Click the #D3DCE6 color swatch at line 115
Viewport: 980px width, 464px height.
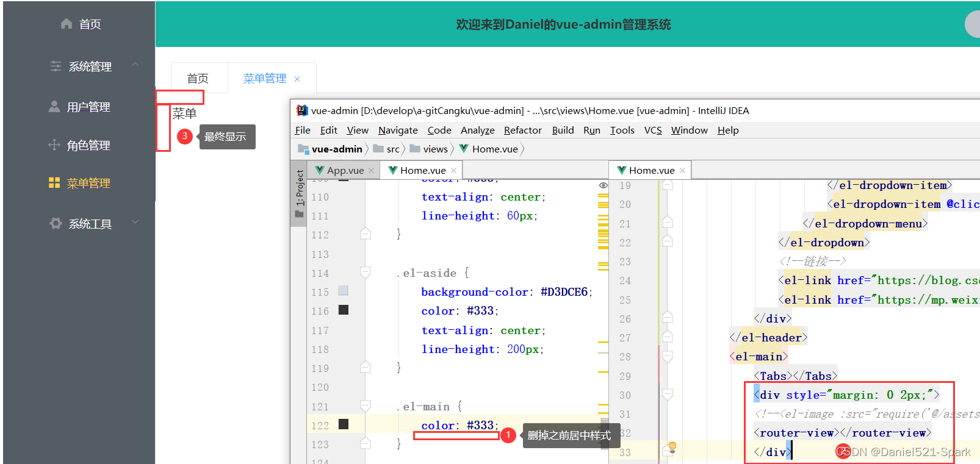tap(344, 291)
